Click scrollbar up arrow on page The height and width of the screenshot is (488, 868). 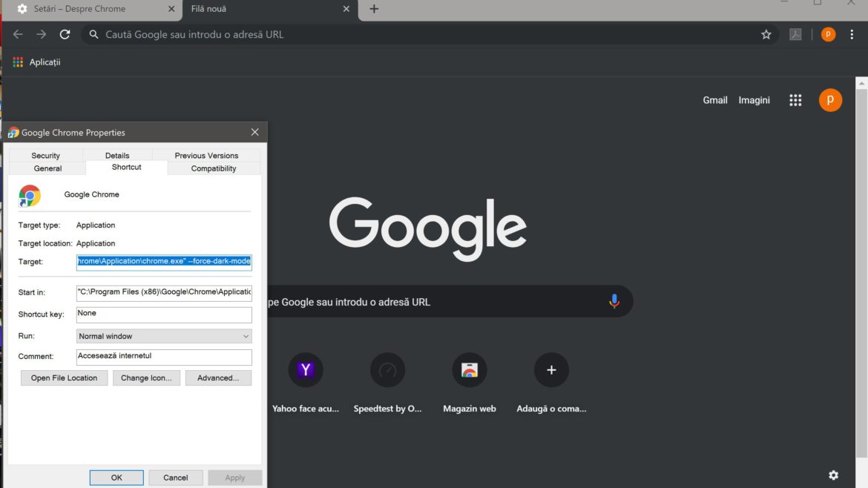[x=861, y=83]
